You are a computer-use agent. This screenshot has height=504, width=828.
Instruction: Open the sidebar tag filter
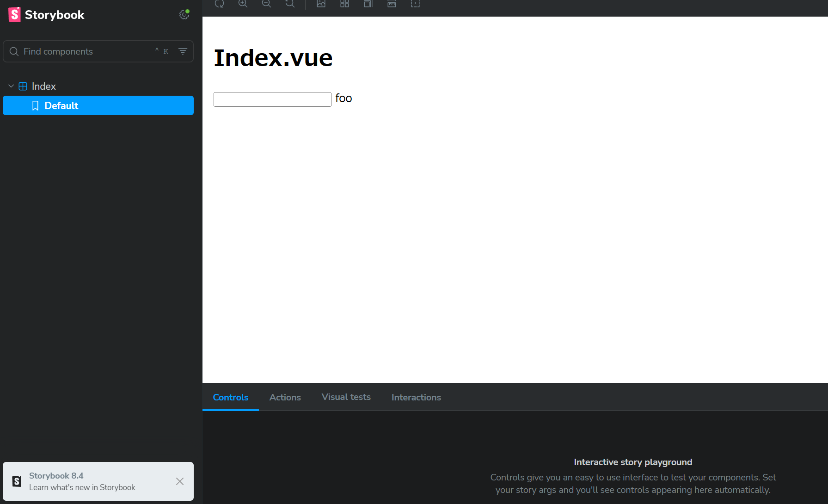(183, 51)
